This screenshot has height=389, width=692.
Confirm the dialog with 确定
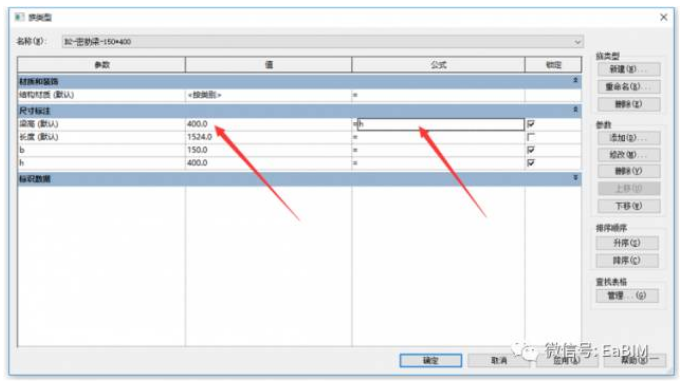pos(431,361)
